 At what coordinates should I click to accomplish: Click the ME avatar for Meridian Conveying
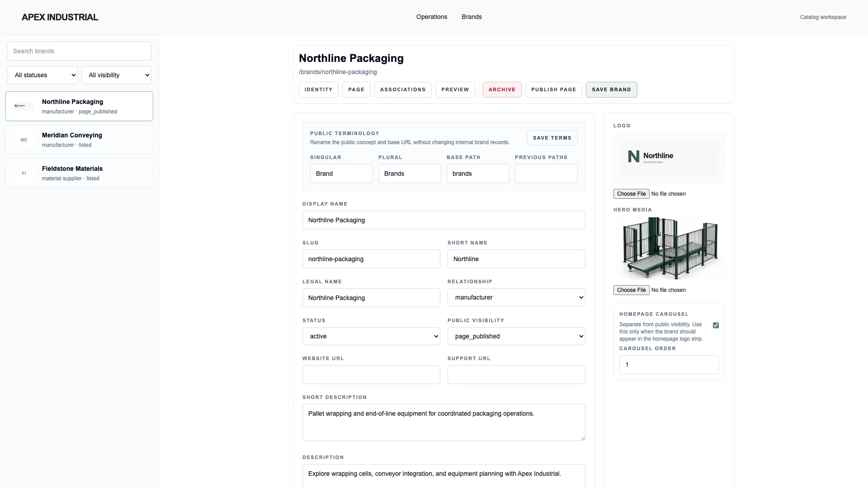[x=24, y=140]
